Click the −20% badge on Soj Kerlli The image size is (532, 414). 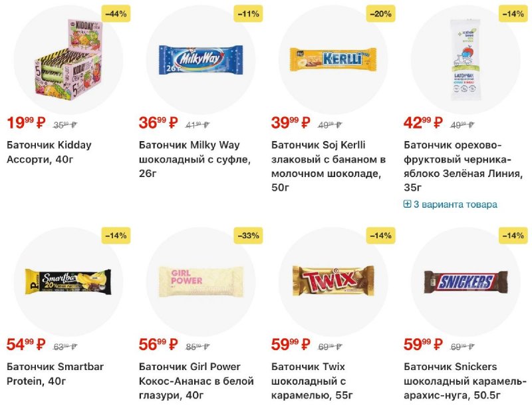tap(380, 13)
